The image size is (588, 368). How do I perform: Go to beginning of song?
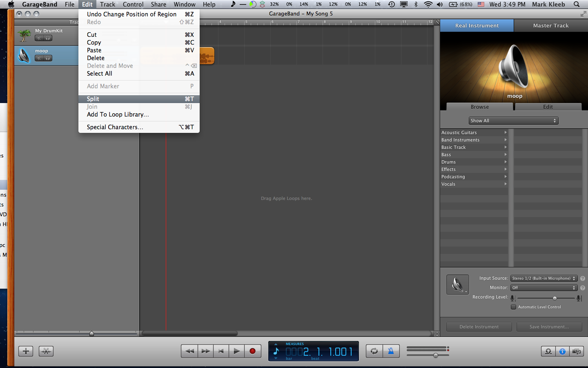point(221,351)
